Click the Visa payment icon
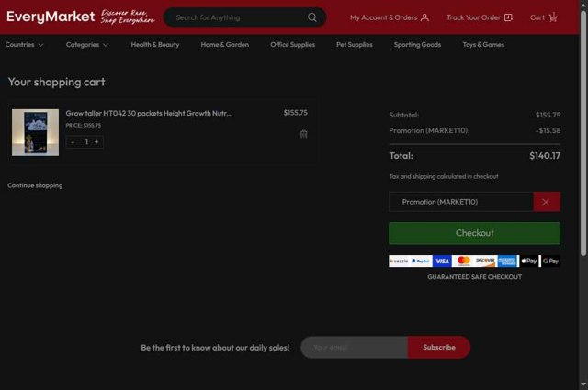Screen dimensions: 588x390 [443, 262]
